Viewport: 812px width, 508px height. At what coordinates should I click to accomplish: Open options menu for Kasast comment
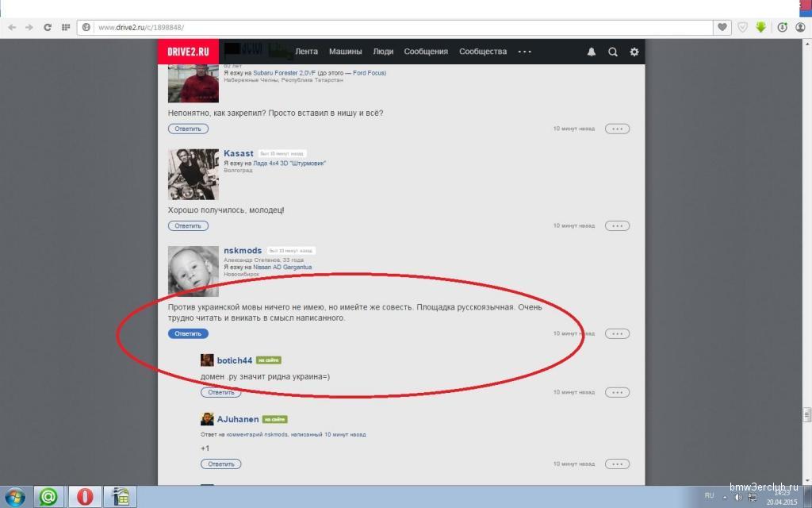click(617, 225)
